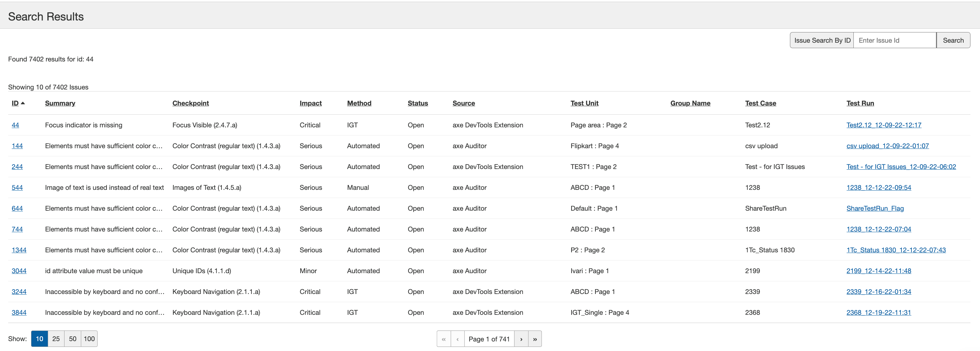
Task: Focus the Enter Issue Id field
Action: pos(894,40)
